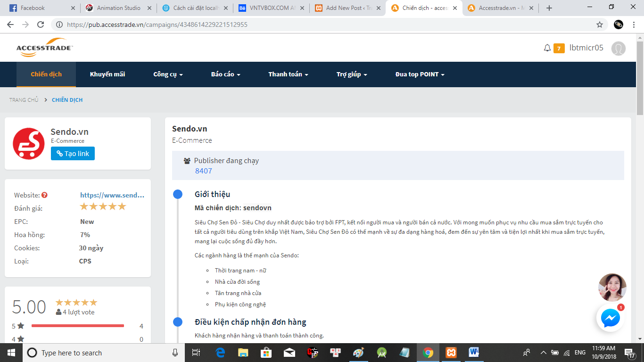Open the Sendo website link
Image resolution: width=644 pixels, height=362 pixels.
pyautogui.click(x=112, y=195)
